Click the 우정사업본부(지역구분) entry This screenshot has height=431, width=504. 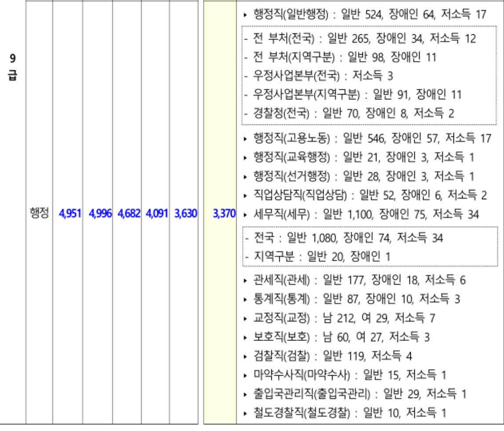tap(351, 94)
